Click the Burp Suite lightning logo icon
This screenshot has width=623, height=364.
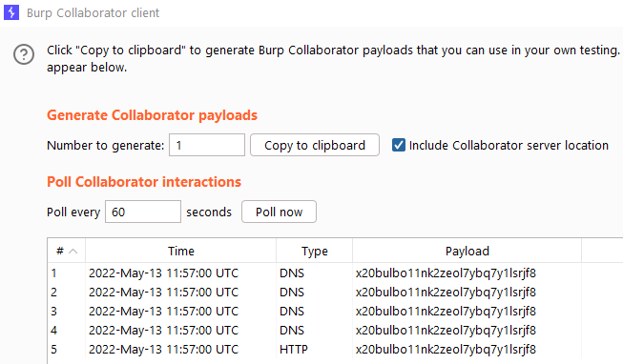click(11, 12)
